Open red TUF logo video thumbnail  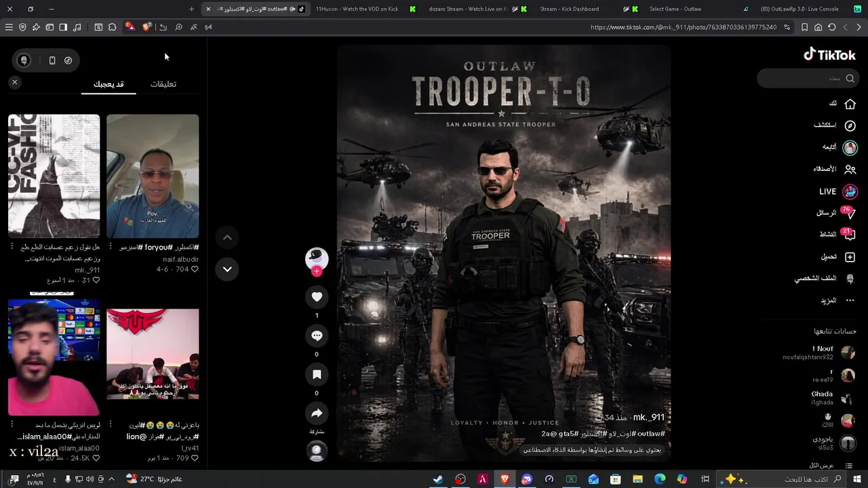click(x=153, y=354)
